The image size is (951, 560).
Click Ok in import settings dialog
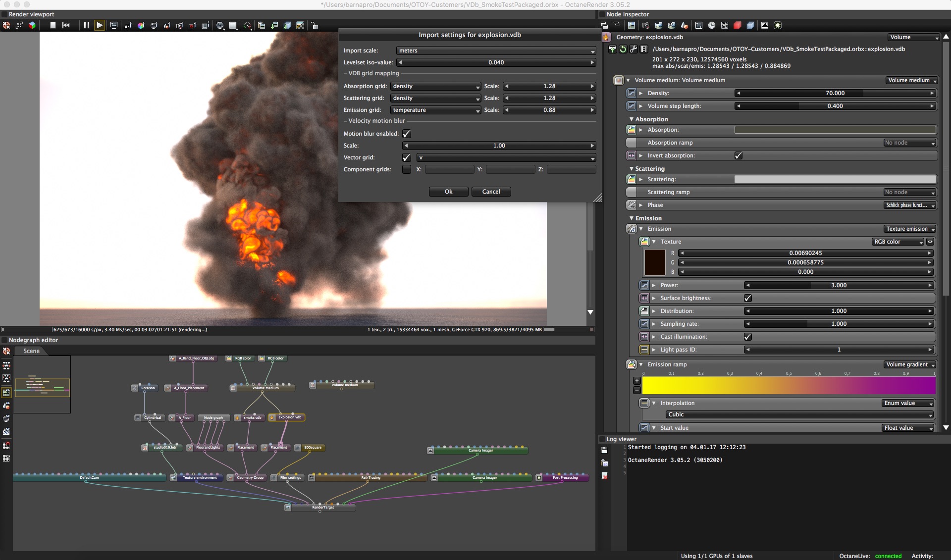pyautogui.click(x=448, y=192)
